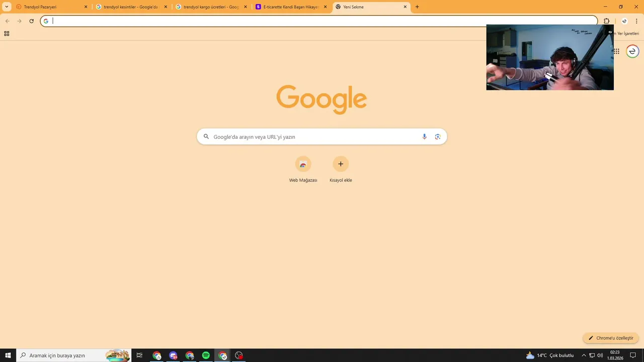Show hidden system tray icons
Image resolution: width=644 pixels, height=362 pixels.
tap(584, 355)
